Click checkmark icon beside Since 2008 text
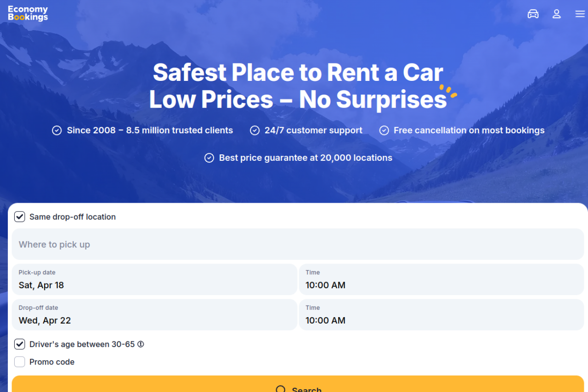The height and width of the screenshot is (392, 588). click(57, 131)
